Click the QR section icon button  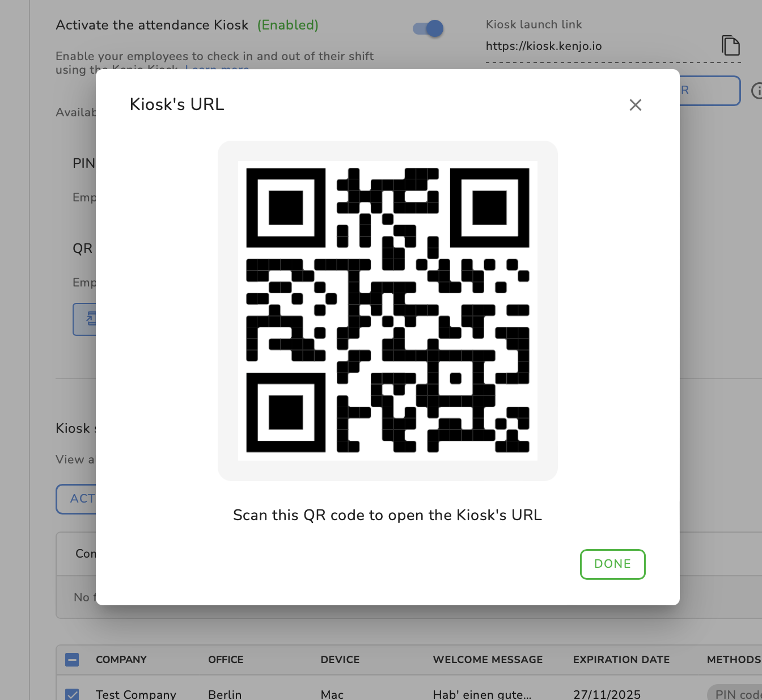(x=84, y=319)
